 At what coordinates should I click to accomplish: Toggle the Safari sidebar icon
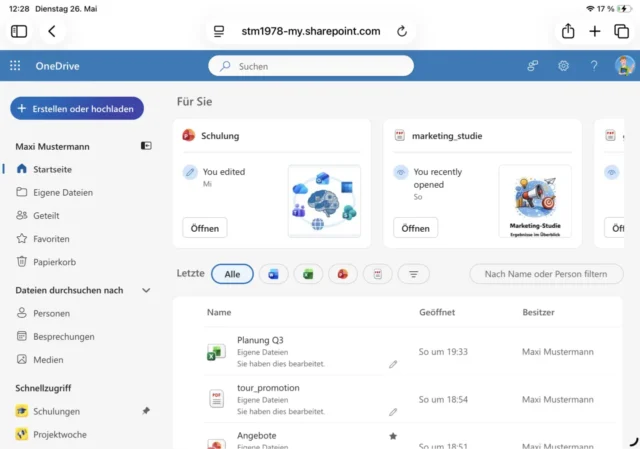click(19, 31)
